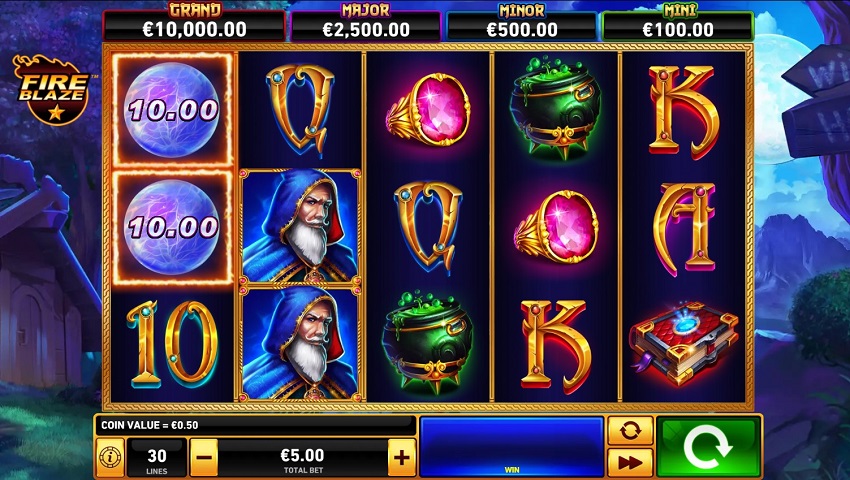Open the info paytable icon
Image resolution: width=850 pixels, height=480 pixels.
(111, 457)
